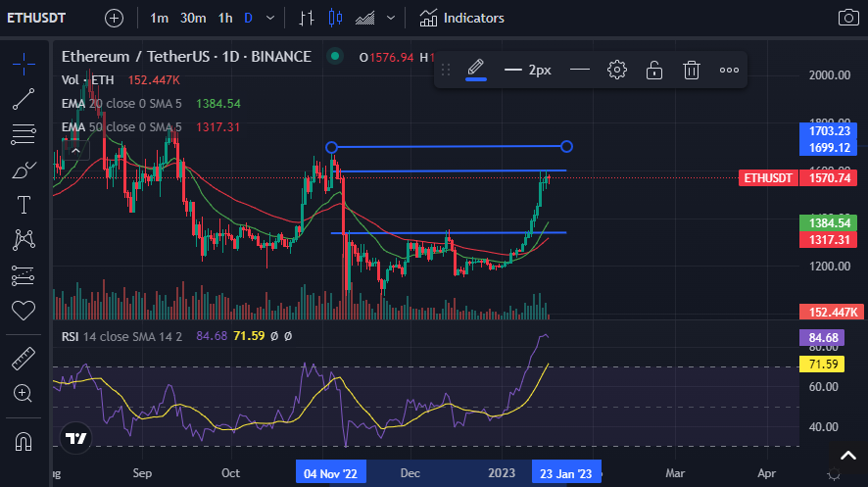Select the daily D interval

(x=249, y=19)
